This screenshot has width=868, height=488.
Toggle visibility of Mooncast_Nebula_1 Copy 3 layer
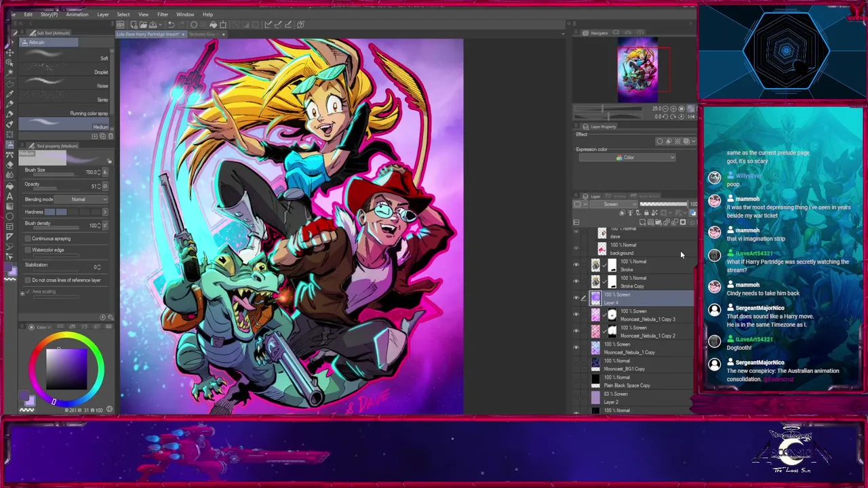coord(576,314)
